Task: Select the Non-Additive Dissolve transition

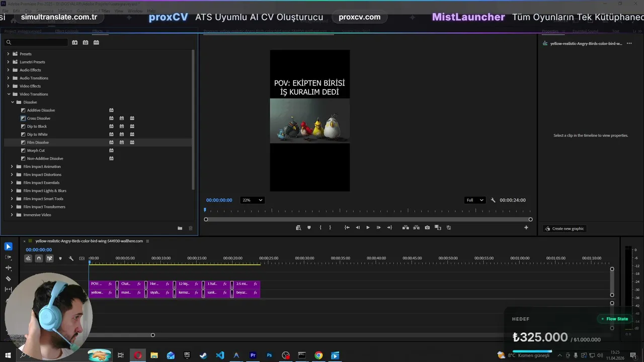Action: (45, 158)
